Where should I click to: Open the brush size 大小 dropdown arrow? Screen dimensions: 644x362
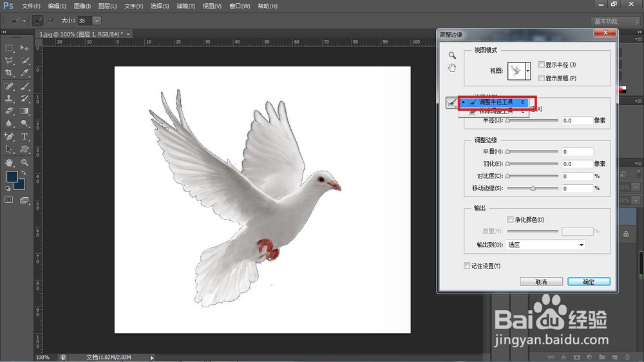97,21
